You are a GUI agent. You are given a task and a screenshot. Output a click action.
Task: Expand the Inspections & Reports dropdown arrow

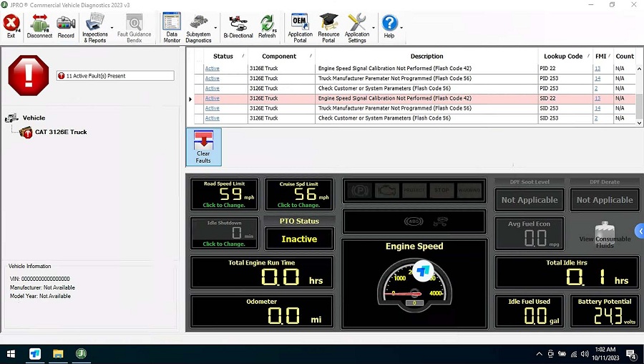[x=112, y=28]
